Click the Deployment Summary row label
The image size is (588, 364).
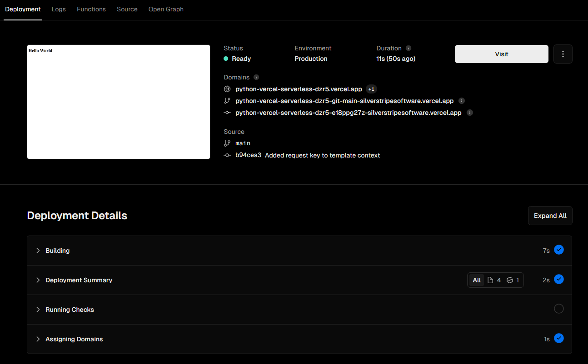point(79,280)
